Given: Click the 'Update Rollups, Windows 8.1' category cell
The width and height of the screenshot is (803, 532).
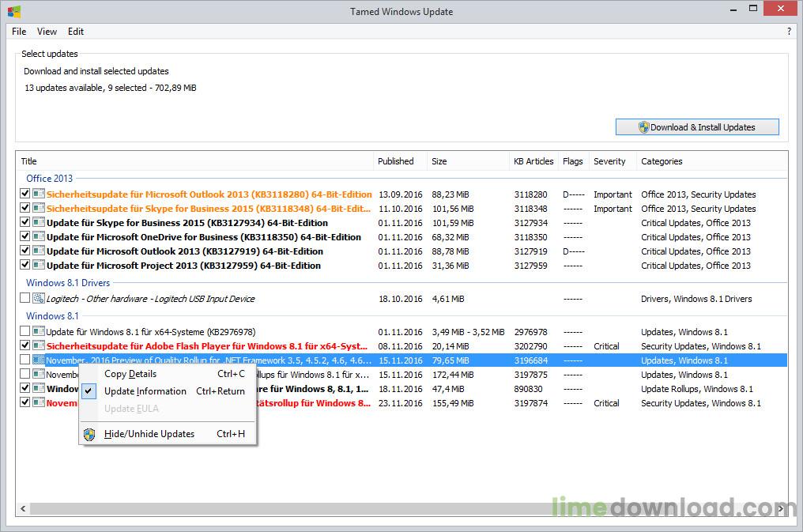Looking at the screenshot, I should [x=697, y=389].
